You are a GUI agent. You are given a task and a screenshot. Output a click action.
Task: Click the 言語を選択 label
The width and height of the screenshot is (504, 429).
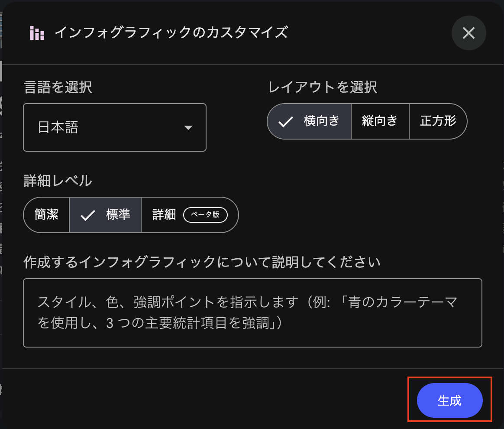58,88
